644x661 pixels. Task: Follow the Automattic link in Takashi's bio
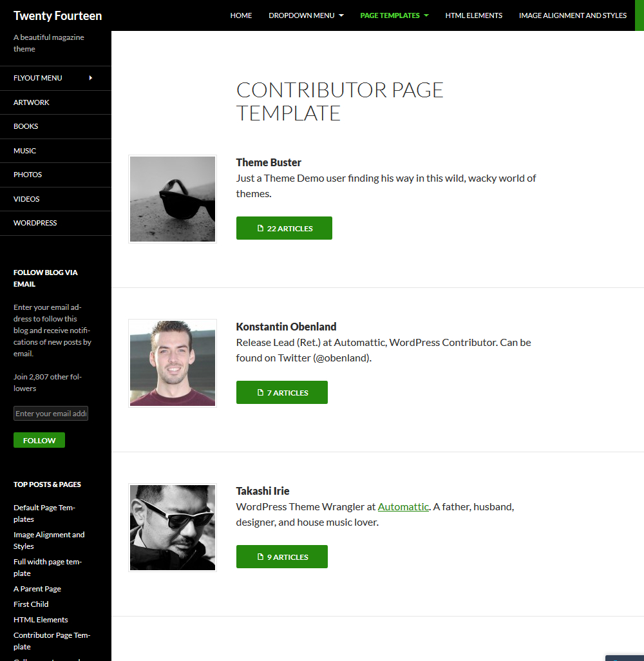(403, 506)
